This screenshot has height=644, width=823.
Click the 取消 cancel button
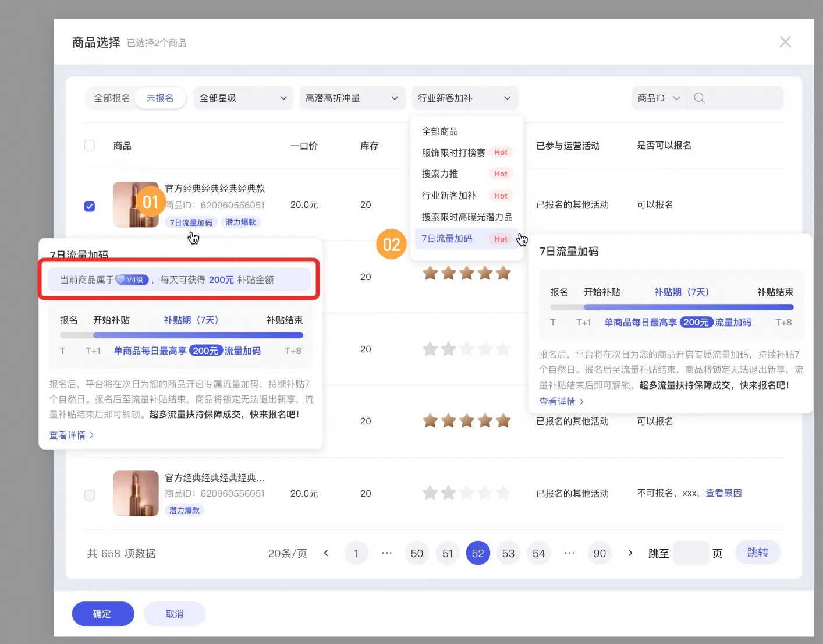pyautogui.click(x=175, y=614)
